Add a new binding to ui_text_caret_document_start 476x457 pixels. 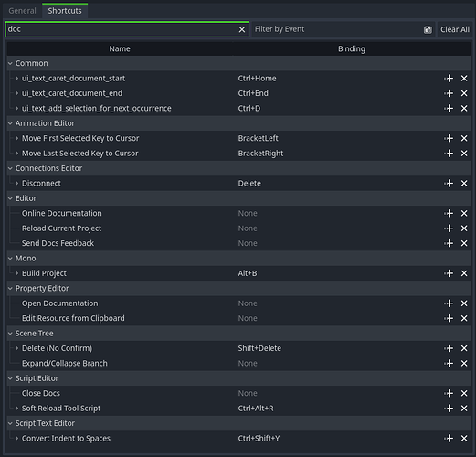coord(449,79)
